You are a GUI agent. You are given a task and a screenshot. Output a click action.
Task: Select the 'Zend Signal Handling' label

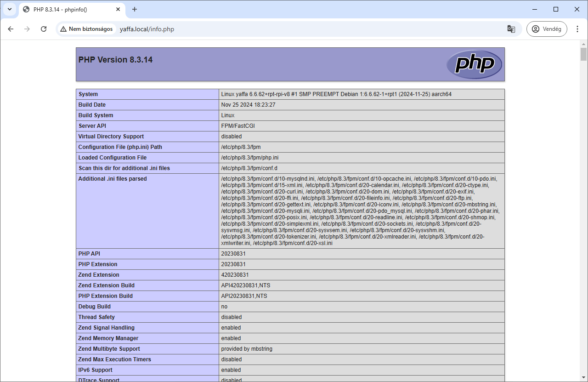[107, 328]
